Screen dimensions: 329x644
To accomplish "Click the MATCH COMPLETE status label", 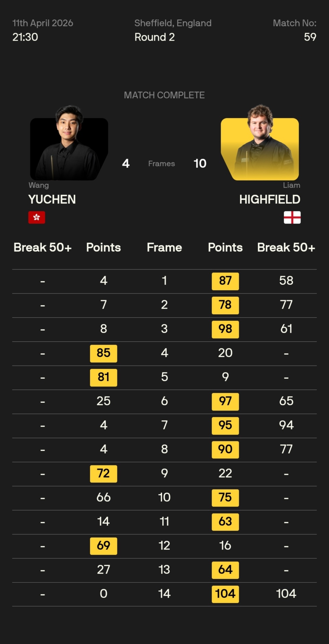I will tap(164, 95).
